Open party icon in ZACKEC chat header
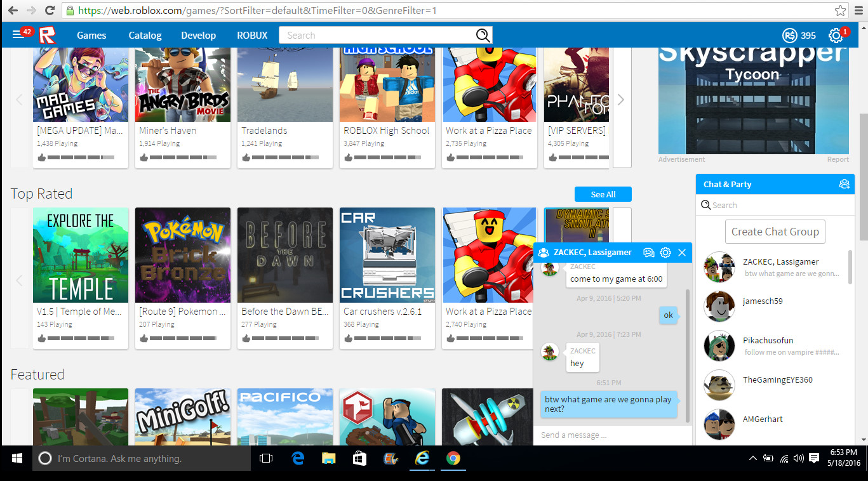 648,253
